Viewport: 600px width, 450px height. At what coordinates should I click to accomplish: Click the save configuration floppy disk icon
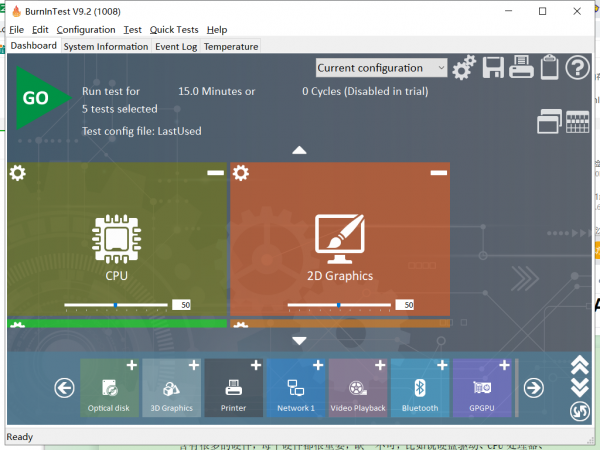pos(493,68)
